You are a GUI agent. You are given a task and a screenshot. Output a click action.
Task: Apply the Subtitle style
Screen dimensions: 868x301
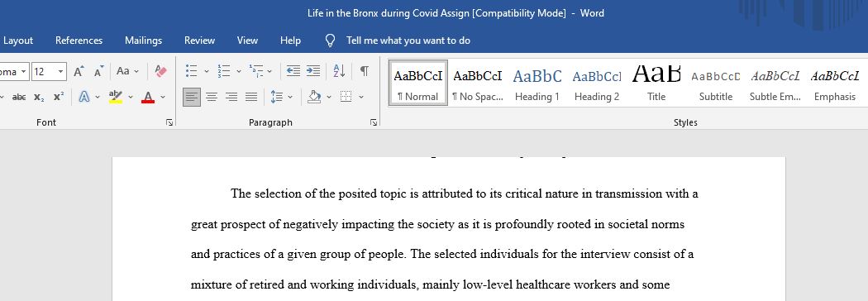(x=716, y=83)
